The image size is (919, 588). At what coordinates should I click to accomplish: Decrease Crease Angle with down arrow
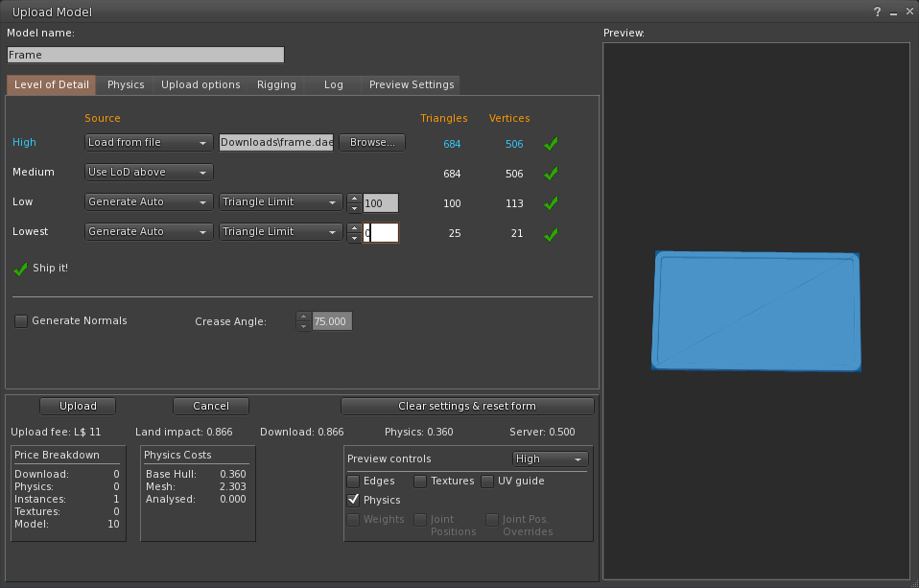coord(303,326)
